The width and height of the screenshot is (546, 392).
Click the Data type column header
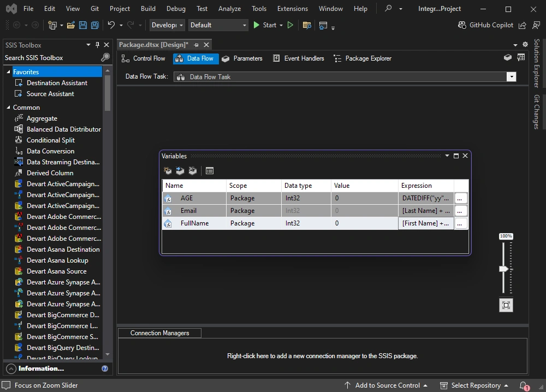click(x=306, y=186)
